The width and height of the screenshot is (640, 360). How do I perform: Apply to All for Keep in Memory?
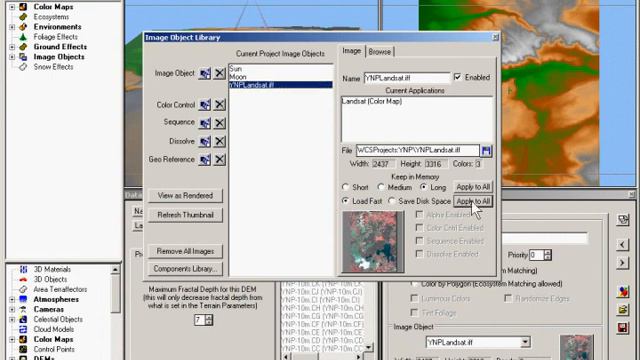tap(473, 187)
